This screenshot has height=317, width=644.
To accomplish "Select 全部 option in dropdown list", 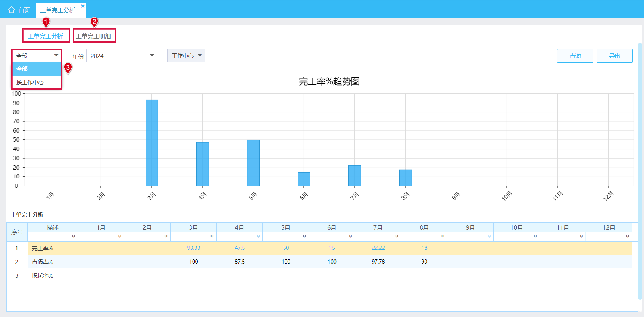I will click(37, 69).
